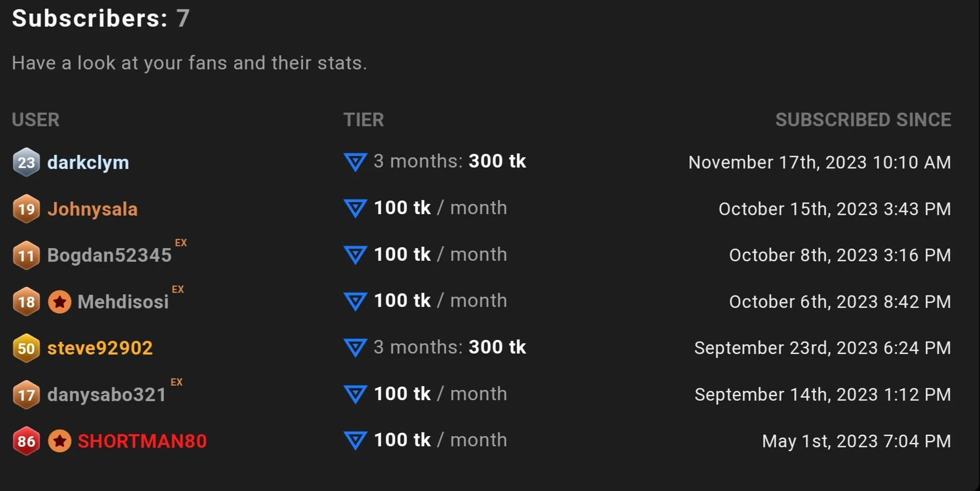
Task: Click the TIER column header
Action: (x=363, y=120)
